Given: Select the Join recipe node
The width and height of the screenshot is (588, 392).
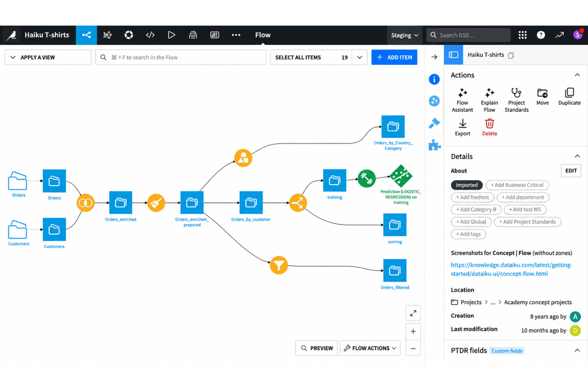Looking at the screenshot, I should pos(85,203).
